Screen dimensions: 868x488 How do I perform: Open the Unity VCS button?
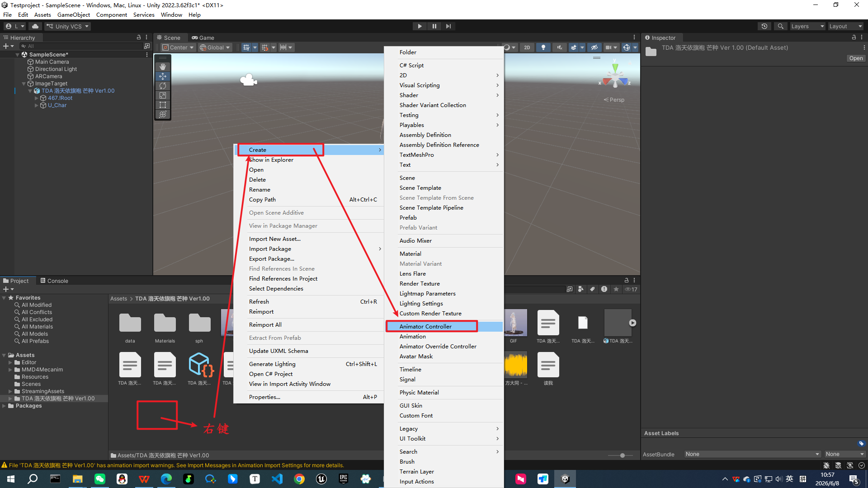(x=68, y=26)
